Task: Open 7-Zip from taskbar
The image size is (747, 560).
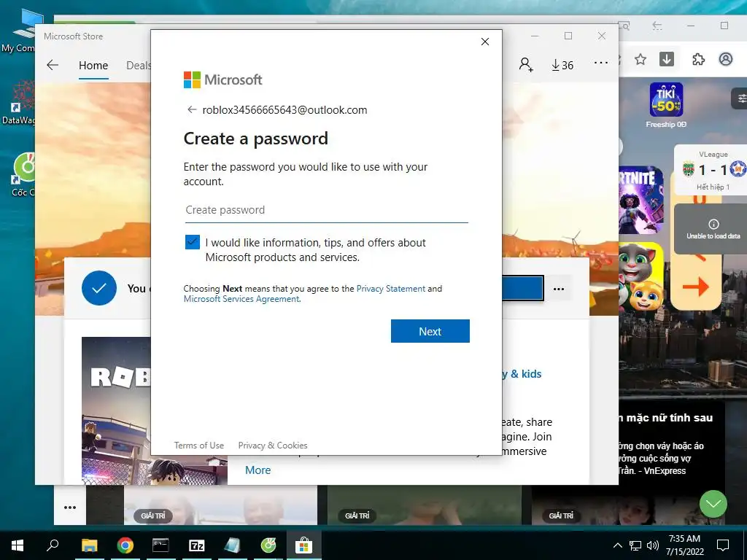Action: [197, 545]
